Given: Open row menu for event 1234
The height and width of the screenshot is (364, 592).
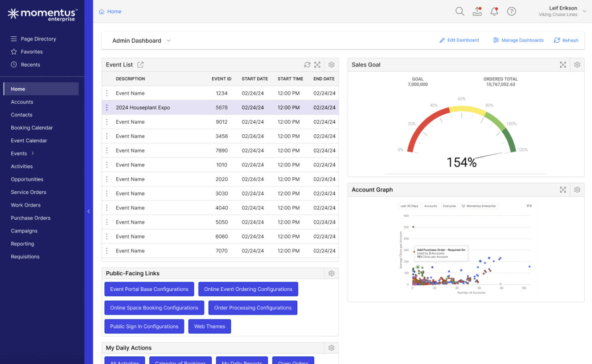Looking at the screenshot, I should point(107,93).
